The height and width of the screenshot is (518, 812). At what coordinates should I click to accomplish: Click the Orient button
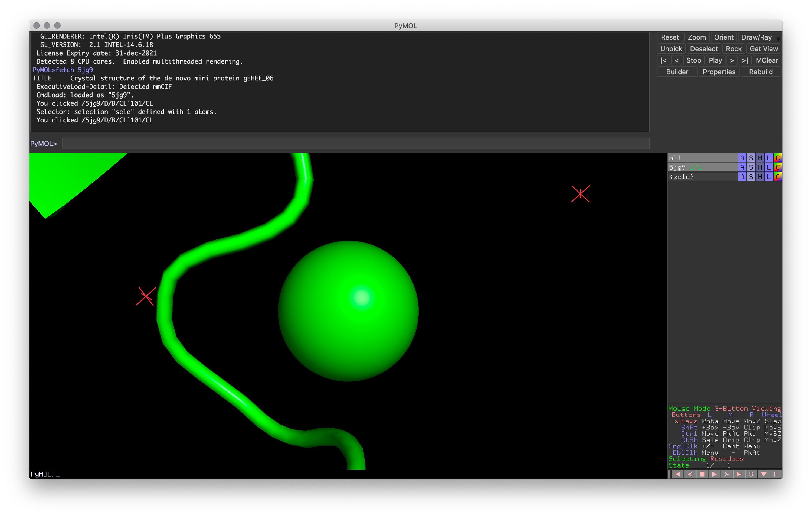724,37
